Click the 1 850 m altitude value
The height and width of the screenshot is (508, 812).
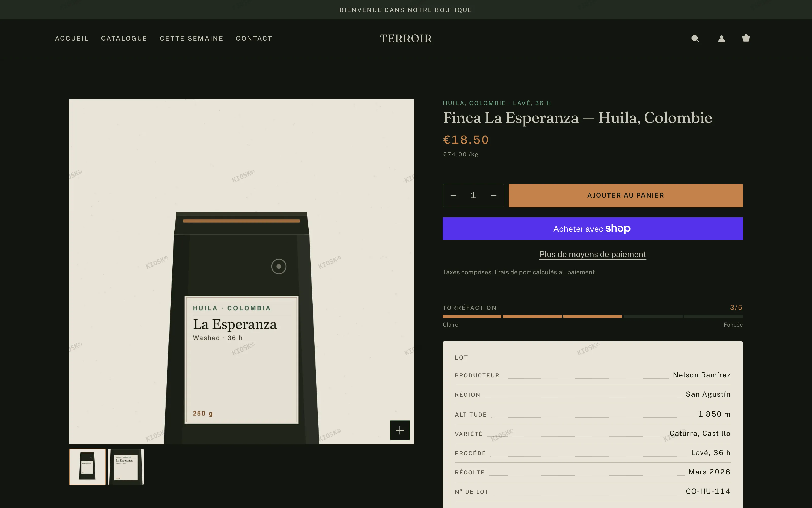coord(714,414)
